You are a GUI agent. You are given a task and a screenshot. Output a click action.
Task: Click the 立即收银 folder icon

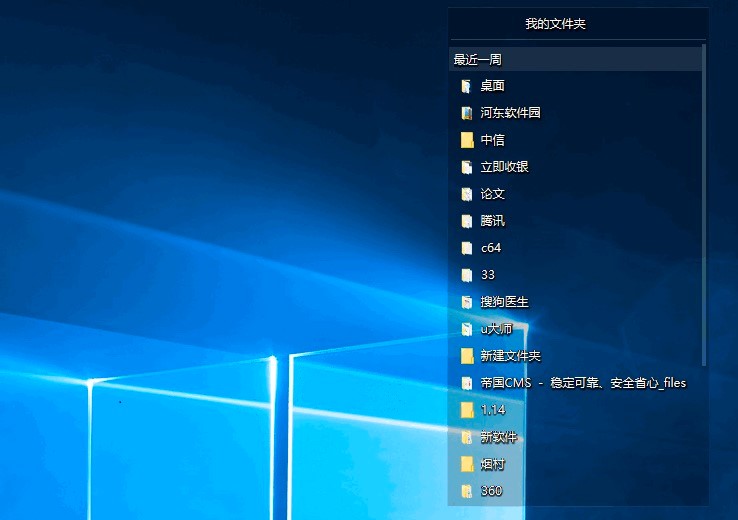coord(466,167)
